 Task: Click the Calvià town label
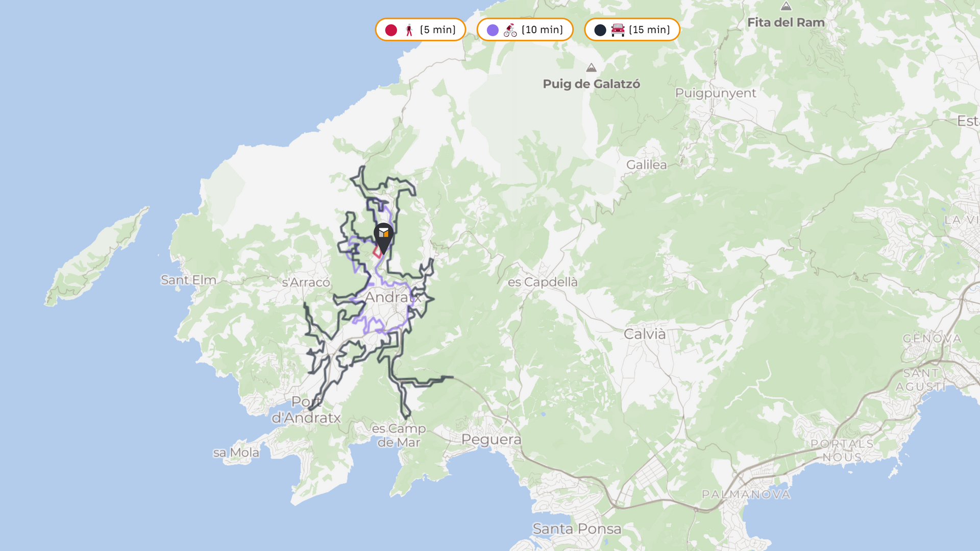click(645, 334)
